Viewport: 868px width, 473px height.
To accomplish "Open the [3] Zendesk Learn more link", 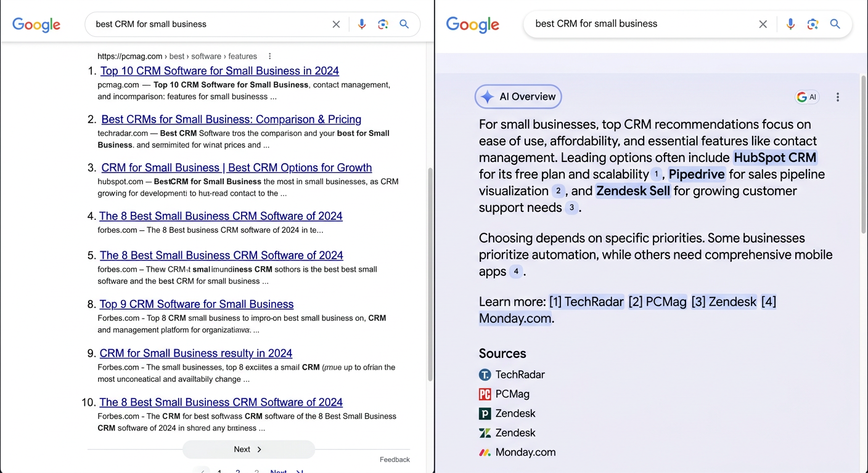I will click(x=724, y=302).
